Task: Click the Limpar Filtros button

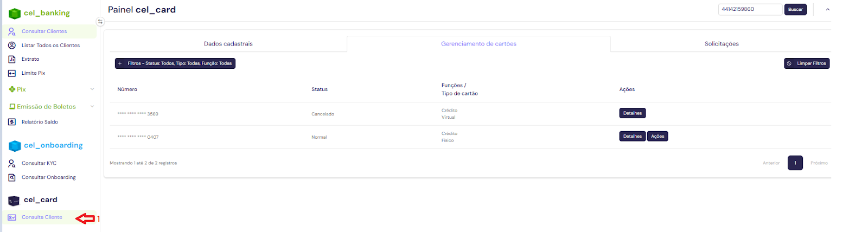Action: [x=807, y=63]
